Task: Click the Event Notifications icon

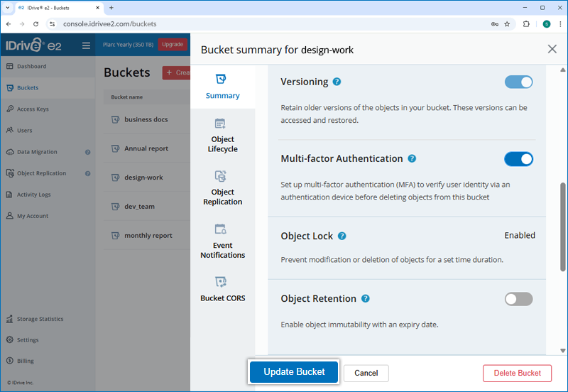Action: tap(220, 229)
